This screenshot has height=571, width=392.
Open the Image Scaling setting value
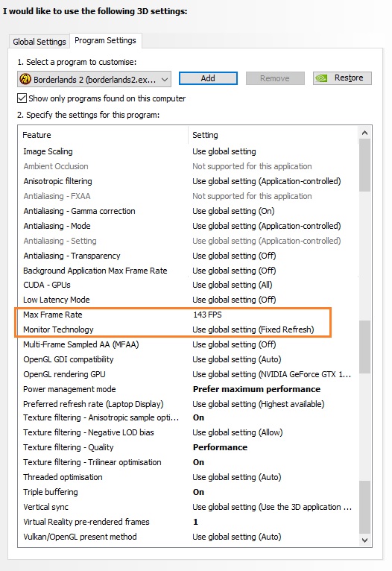pos(224,151)
